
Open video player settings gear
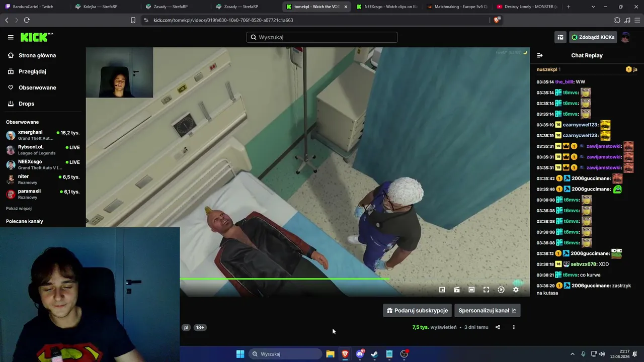tap(516, 290)
